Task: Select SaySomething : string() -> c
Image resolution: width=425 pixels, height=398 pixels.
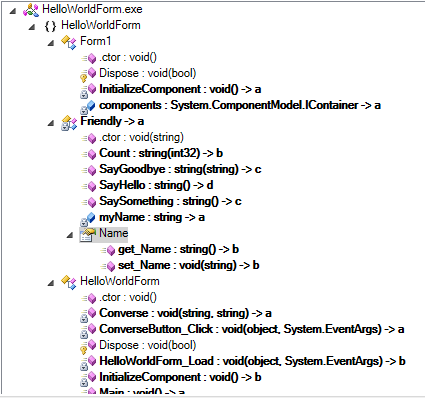Action: click(170, 201)
